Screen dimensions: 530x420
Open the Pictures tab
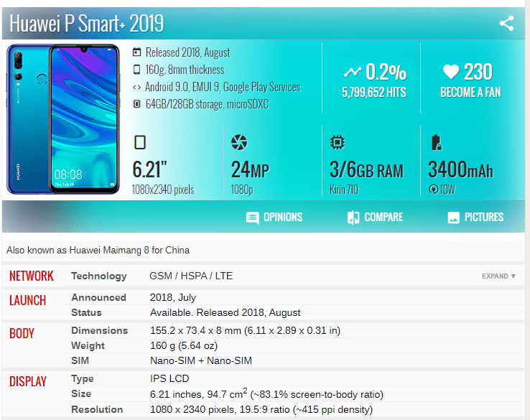pos(475,217)
